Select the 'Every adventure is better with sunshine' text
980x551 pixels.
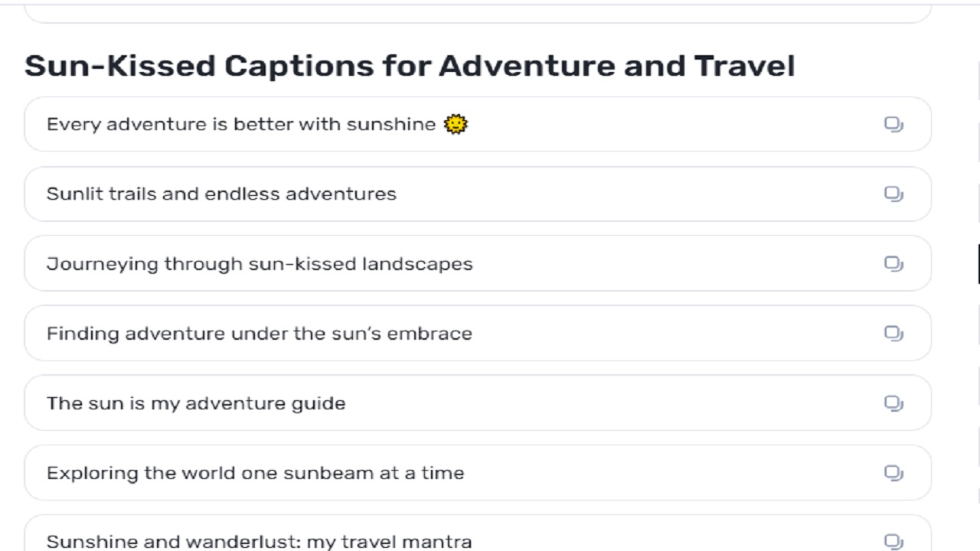[x=240, y=125]
